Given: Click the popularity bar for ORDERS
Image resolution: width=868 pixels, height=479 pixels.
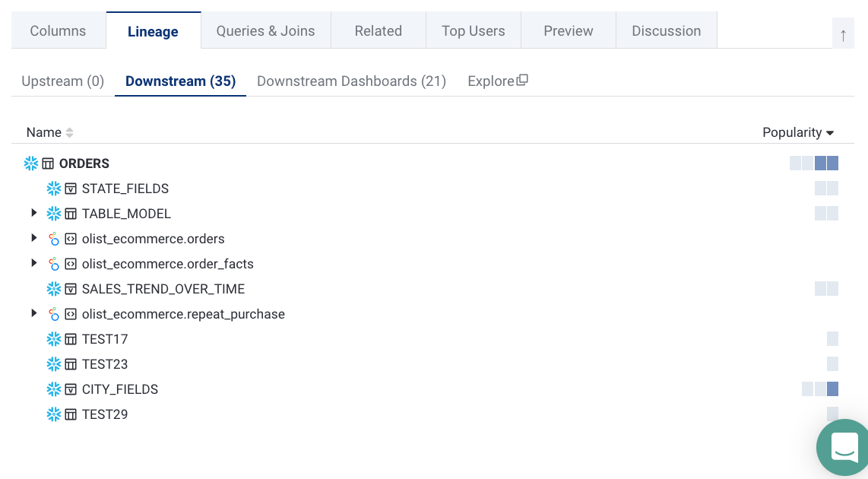Looking at the screenshot, I should (814, 163).
